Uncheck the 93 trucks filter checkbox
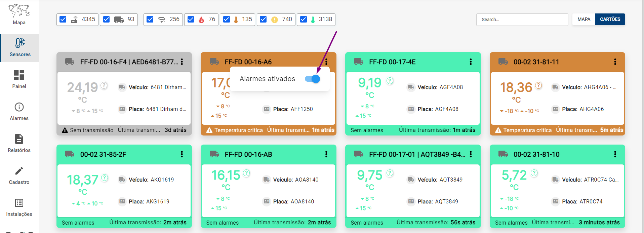The height and width of the screenshot is (233, 644). click(106, 20)
